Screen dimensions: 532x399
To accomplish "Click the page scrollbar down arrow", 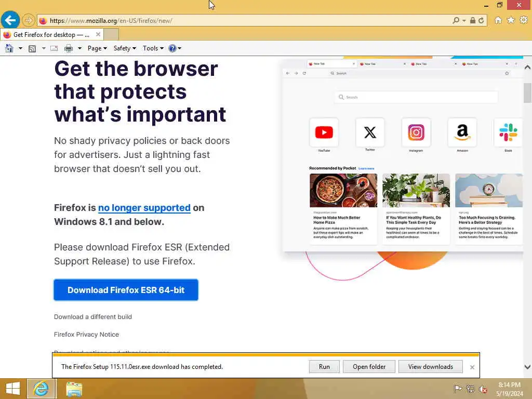I will (527, 367).
